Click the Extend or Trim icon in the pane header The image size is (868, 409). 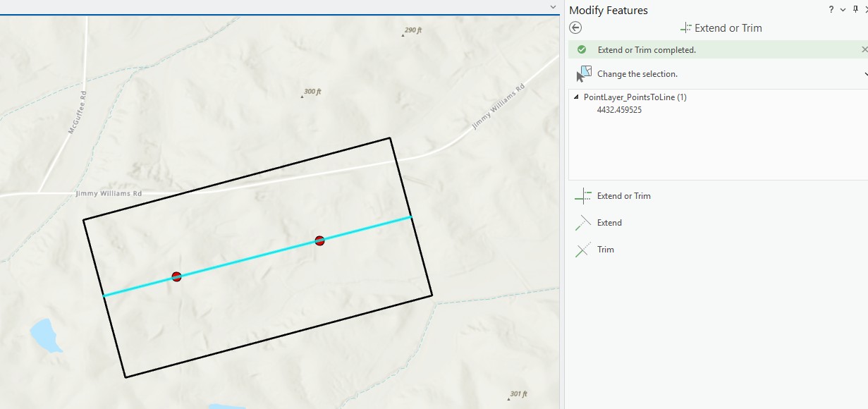point(685,28)
